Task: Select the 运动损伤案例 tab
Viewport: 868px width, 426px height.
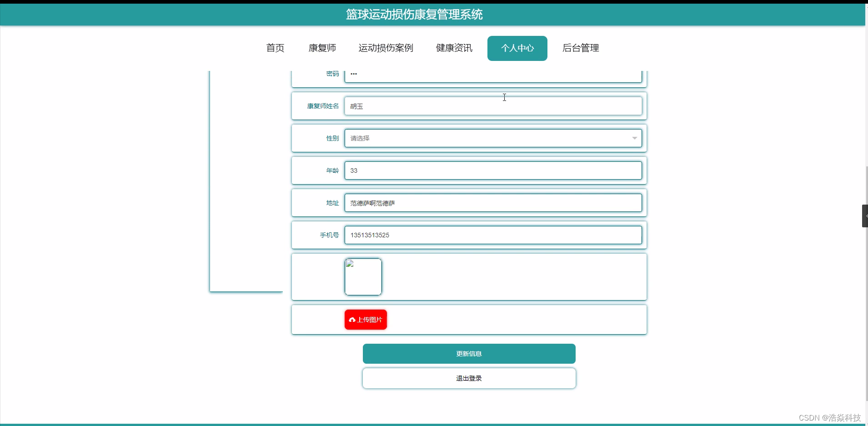Action: [x=386, y=48]
